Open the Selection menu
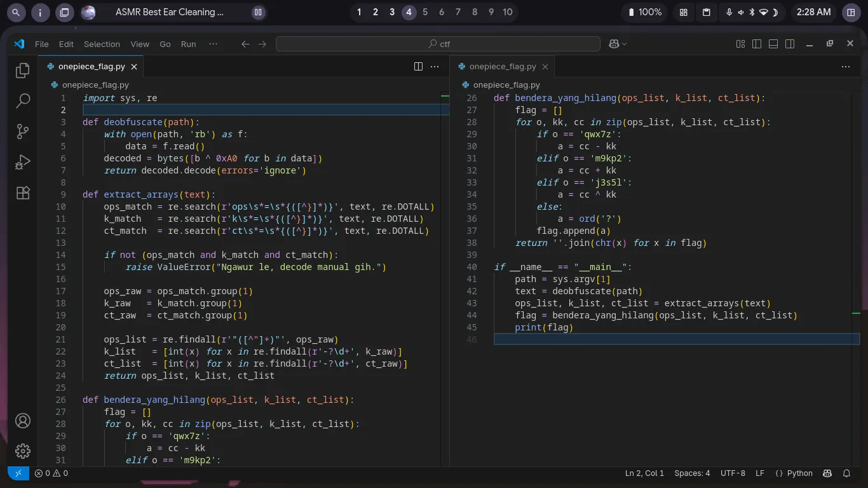This screenshot has height=488, width=868. [x=102, y=44]
